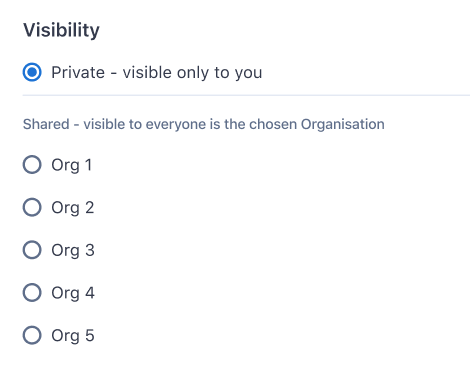
Task: Click the word 'Private' in first option
Action: click(78, 73)
